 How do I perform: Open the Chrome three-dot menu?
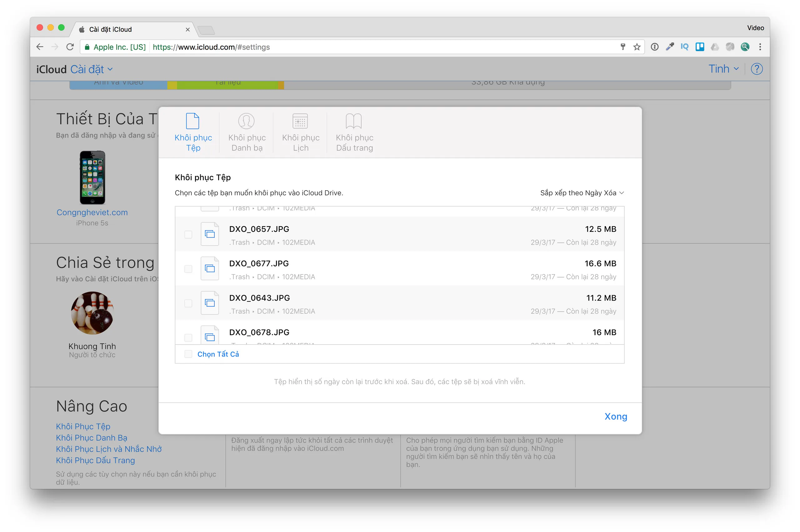click(x=760, y=47)
